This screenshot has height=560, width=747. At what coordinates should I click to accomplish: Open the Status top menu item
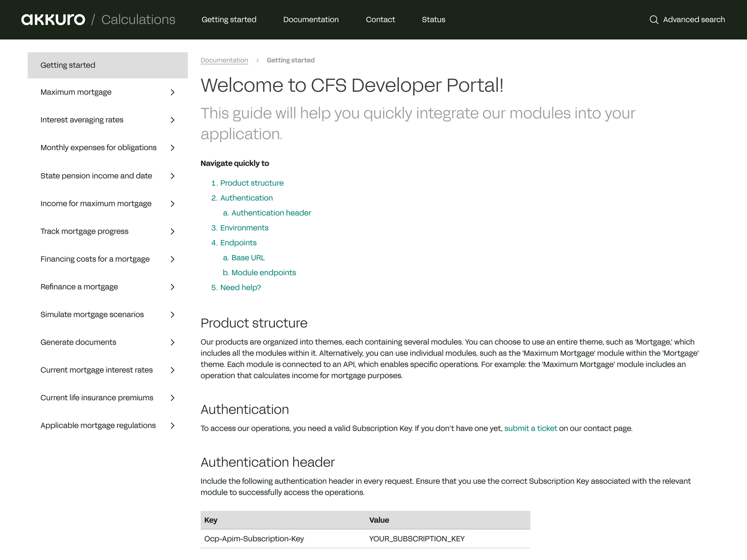point(433,19)
